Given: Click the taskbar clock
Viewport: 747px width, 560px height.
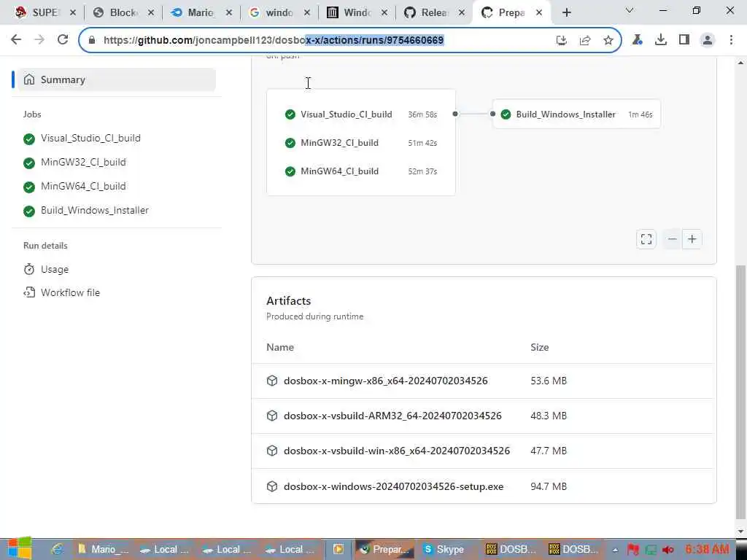Looking at the screenshot, I should click(x=708, y=549).
